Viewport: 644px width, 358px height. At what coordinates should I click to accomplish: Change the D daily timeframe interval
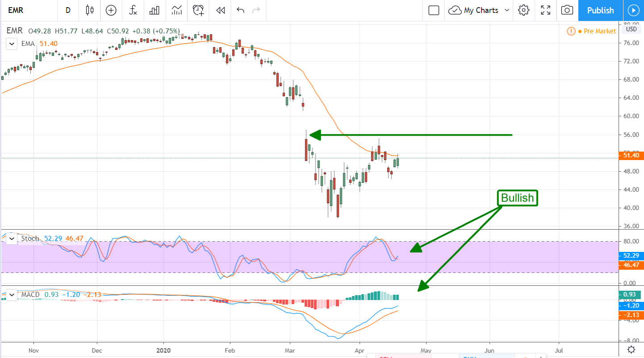[x=68, y=10]
